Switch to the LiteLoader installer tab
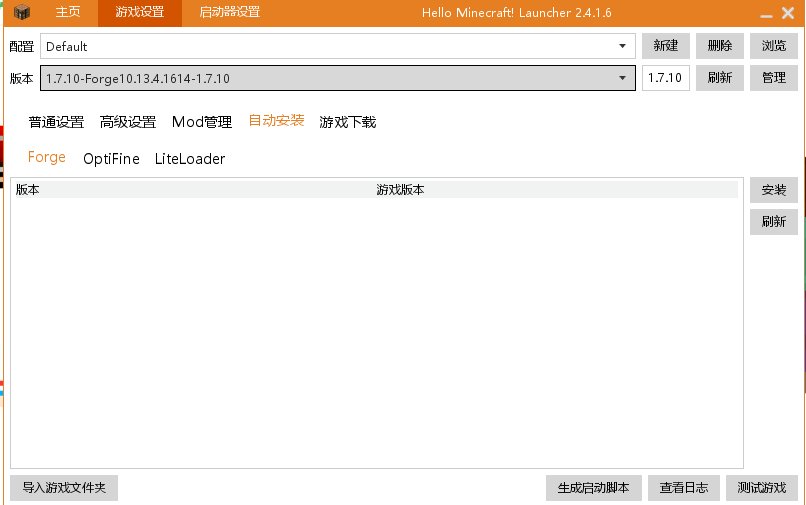 [190, 159]
